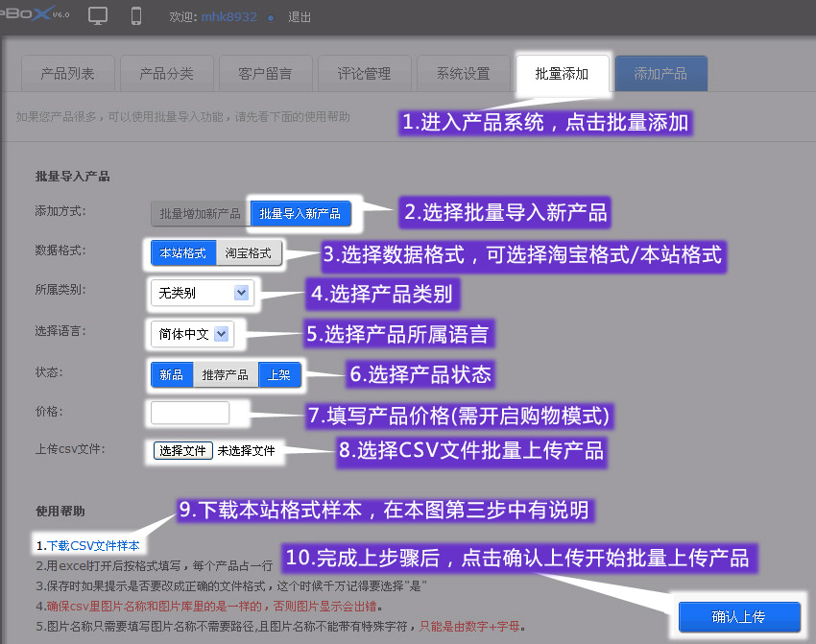Image resolution: width=816 pixels, height=644 pixels.
Task: Click the mobile phone view icon
Action: [x=136, y=16]
